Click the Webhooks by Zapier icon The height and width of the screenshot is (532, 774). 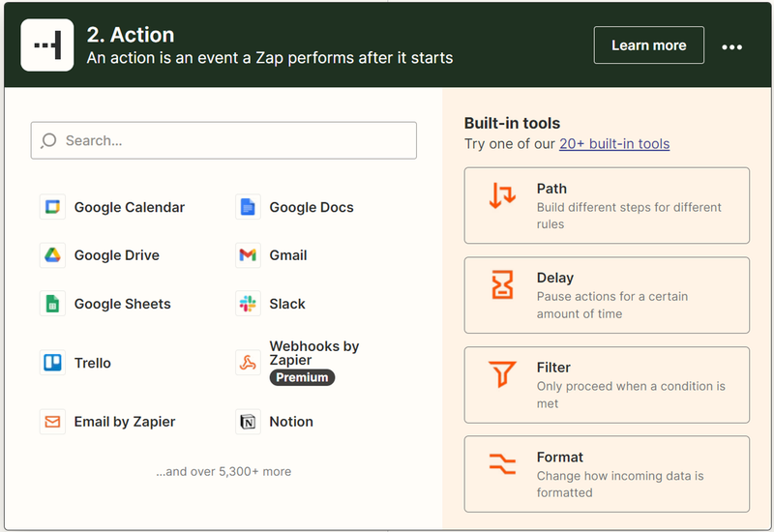coord(248,363)
